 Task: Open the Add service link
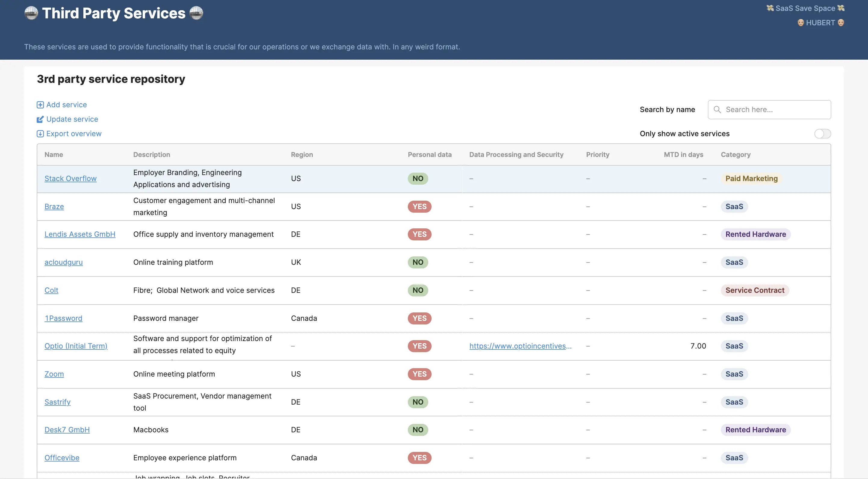coord(67,105)
